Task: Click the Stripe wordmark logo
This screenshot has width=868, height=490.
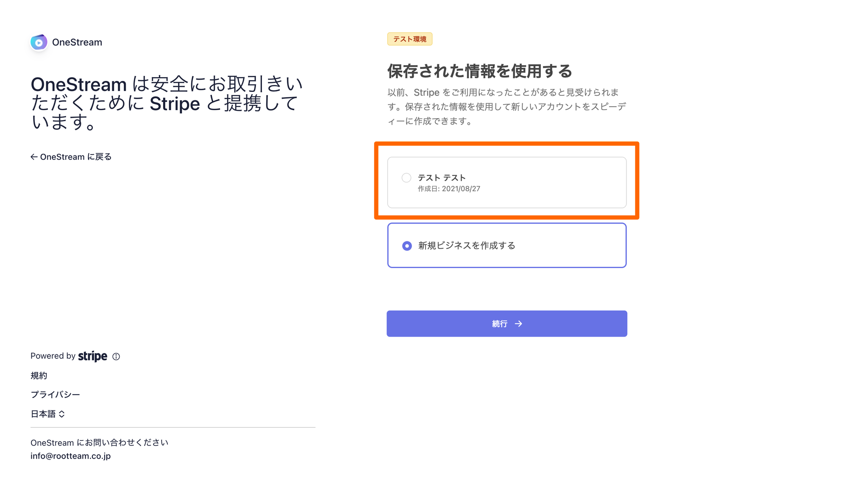Action: click(93, 357)
